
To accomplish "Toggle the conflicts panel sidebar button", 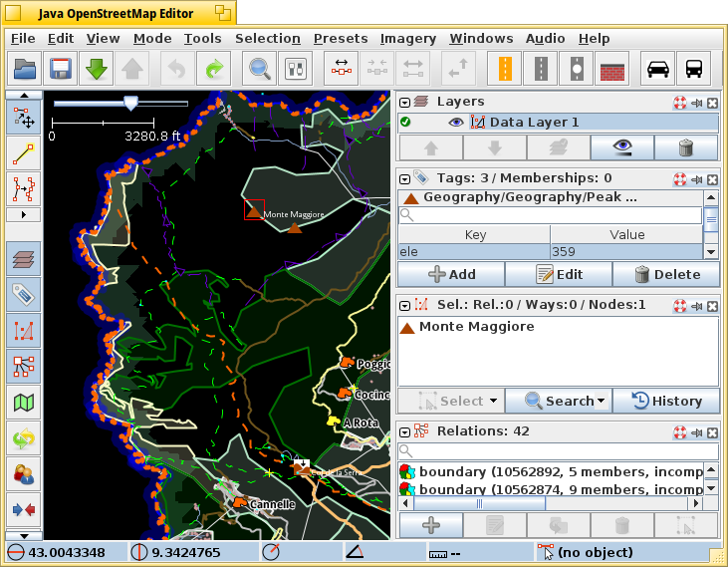I will click(24, 510).
